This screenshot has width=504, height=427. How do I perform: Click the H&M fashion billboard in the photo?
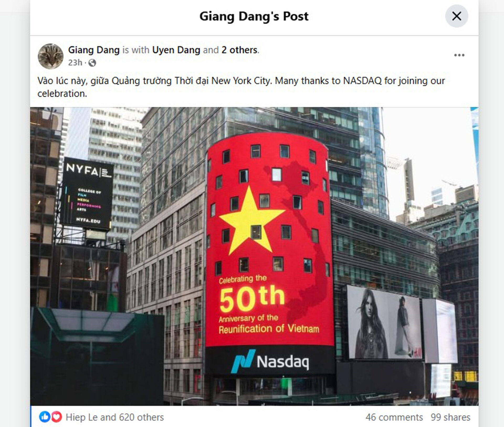(x=385, y=323)
